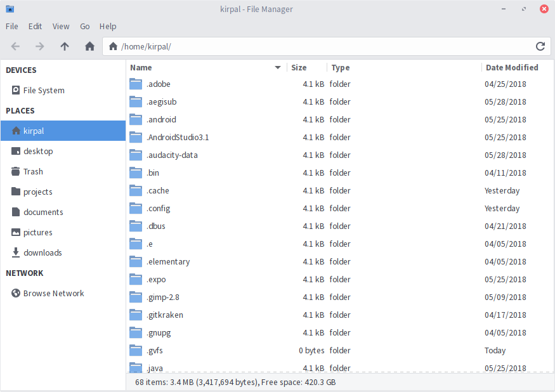
Task: Click the path bar showing /home/kirpal/
Action: pyautogui.click(x=152, y=46)
